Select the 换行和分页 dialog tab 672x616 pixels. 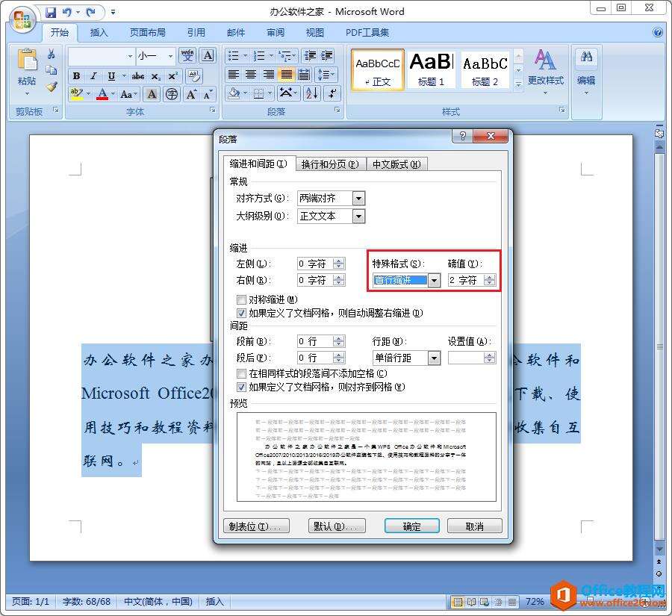pyautogui.click(x=330, y=164)
